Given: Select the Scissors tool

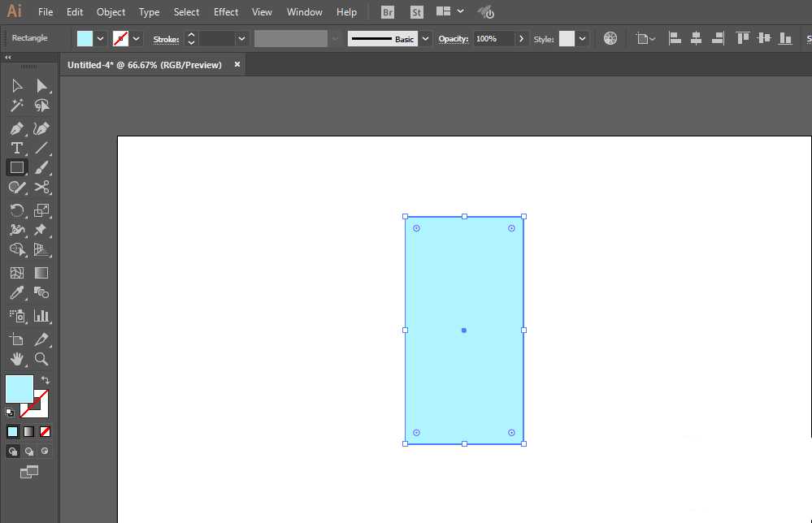Looking at the screenshot, I should pyautogui.click(x=41, y=188).
